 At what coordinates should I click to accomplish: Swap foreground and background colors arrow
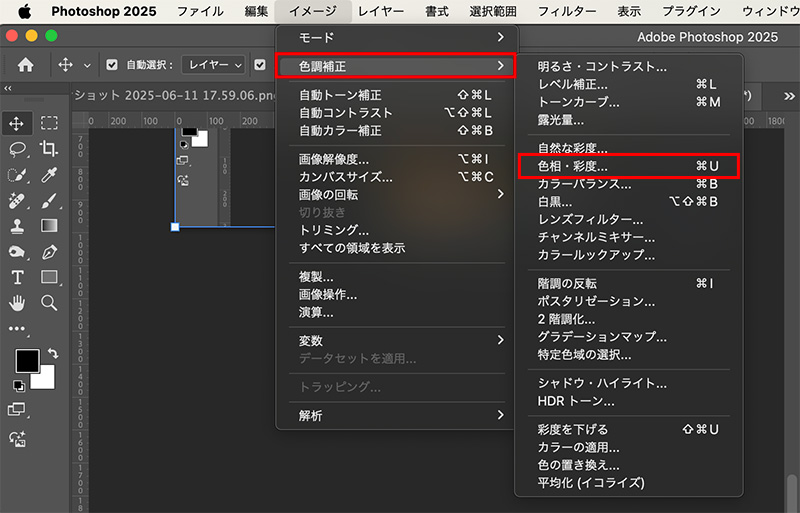coord(53,353)
